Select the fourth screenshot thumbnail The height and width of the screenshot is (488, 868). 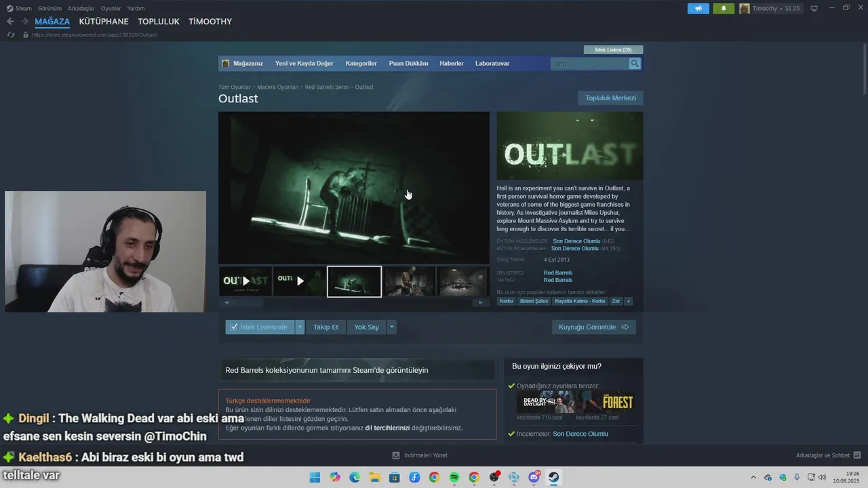click(409, 281)
